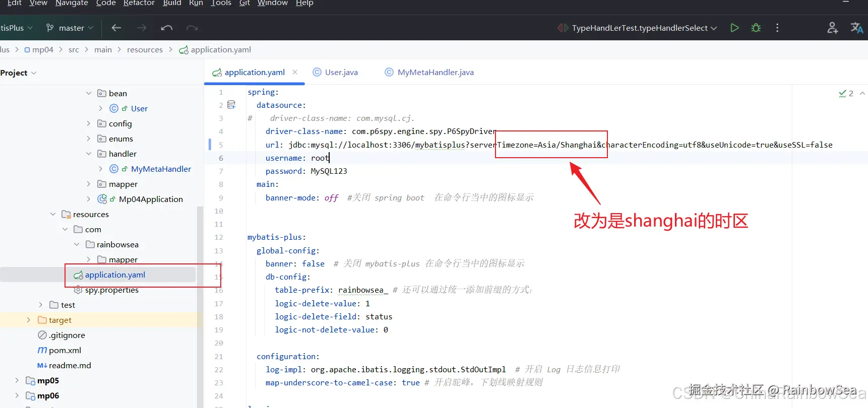868x408 pixels.
Task: Click the 'banner-mode: off' code line
Action: [x=301, y=197]
